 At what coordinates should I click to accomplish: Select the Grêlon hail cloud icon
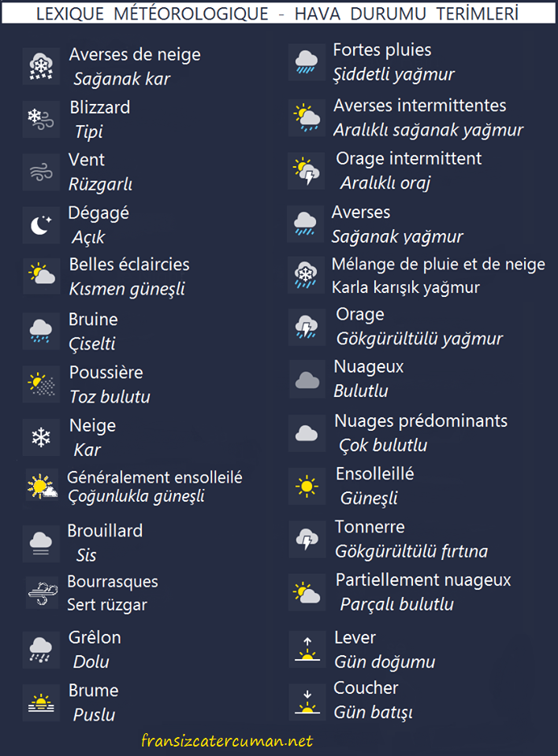pos(41,650)
